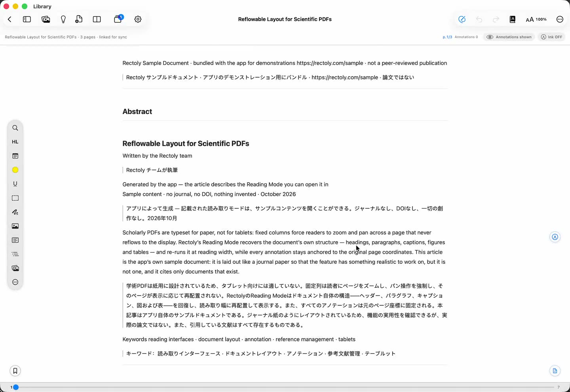Click the bookmark button at bottom left
570x392 pixels.
point(15,371)
